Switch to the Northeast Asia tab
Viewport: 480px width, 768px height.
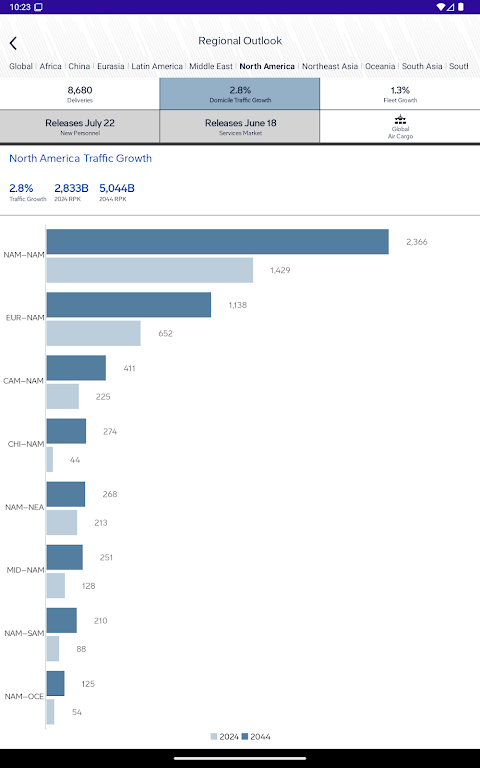(x=330, y=66)
